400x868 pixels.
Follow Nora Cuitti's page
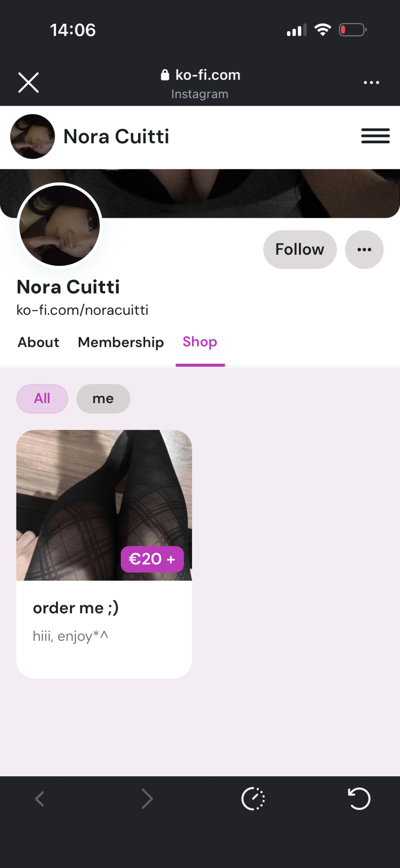[x=300, y=249]
